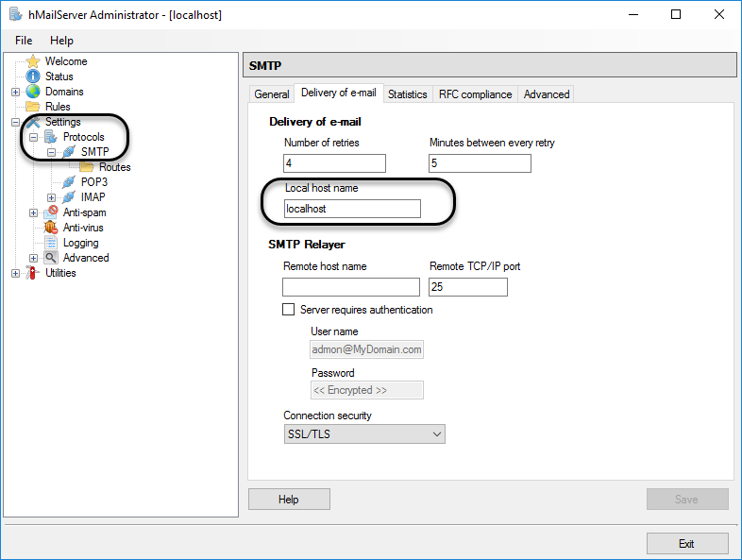
Task: Click the Number of retries field
Action: pyautogui.click(x=334, y=163)
